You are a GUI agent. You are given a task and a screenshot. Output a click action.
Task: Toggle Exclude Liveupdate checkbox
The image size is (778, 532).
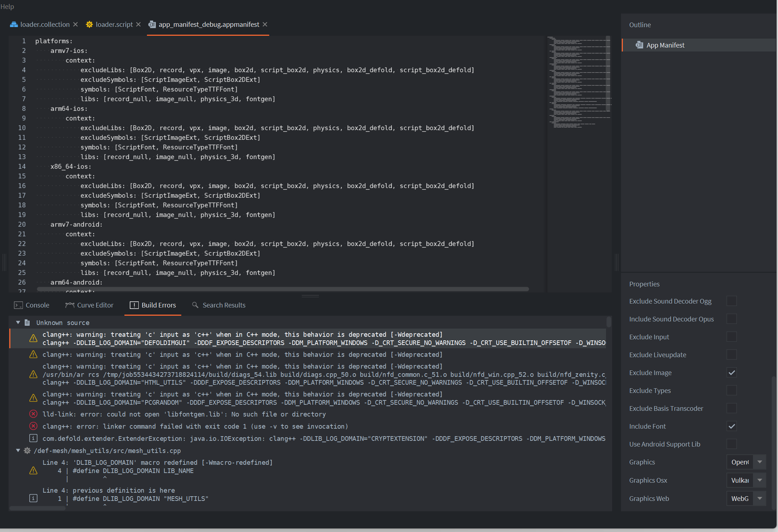(x=732, y=355)
